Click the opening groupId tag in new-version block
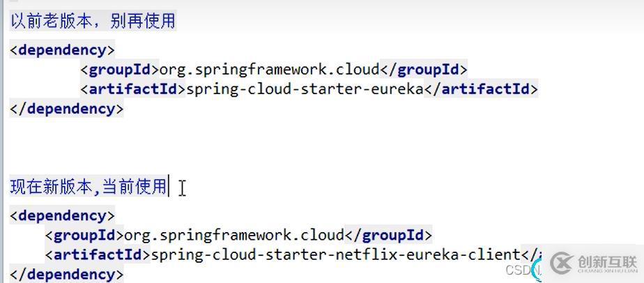644x283 pixels. tap(84, 235)
